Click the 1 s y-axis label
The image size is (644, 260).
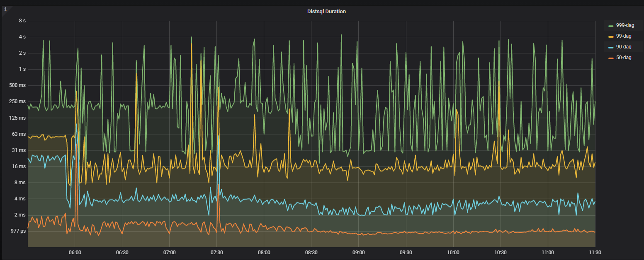[22, 69]
